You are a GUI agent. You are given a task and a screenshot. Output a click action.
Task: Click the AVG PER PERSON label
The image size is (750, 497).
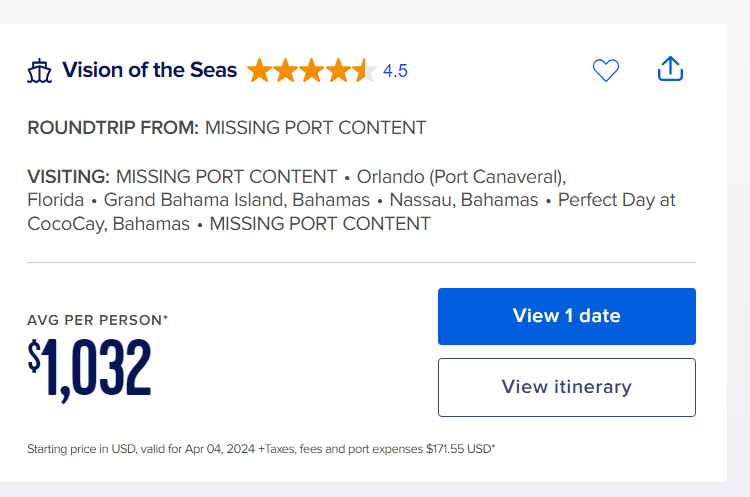tap(98, 320)
